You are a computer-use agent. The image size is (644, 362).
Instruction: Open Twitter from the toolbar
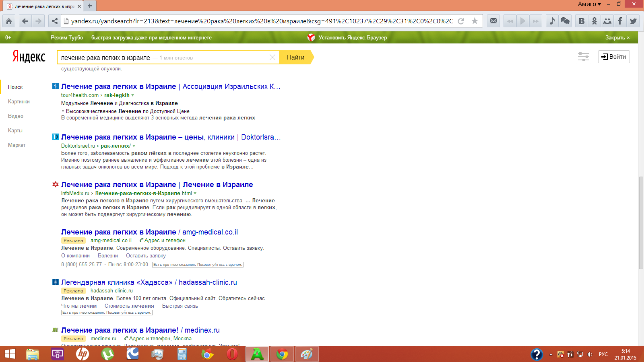633,21
